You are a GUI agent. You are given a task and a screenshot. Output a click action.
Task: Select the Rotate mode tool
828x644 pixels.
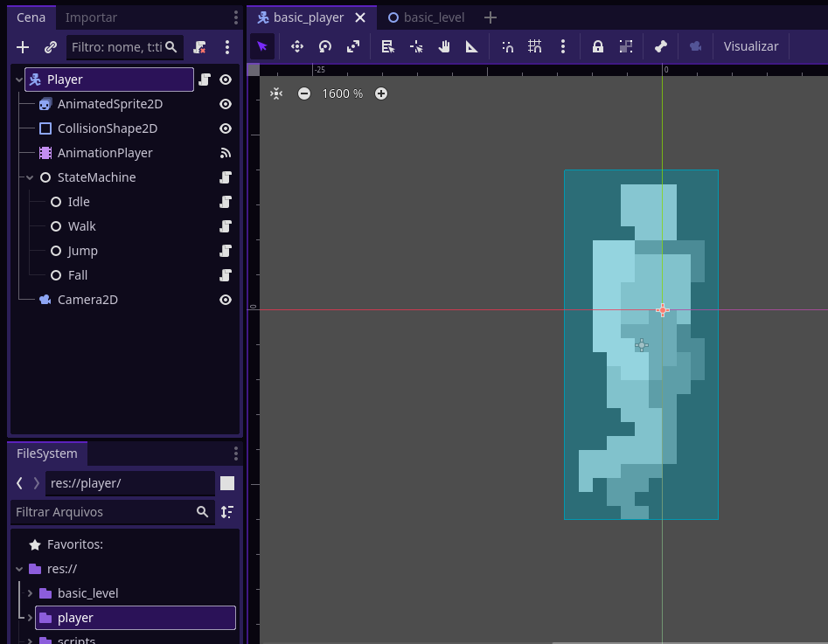pos(324,46)
